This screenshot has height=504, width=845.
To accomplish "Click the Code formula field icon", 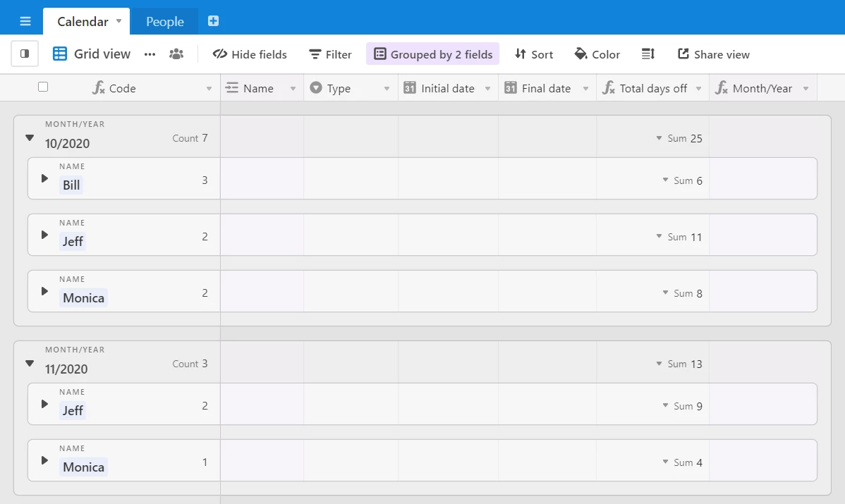I will [x=98, y=88].
